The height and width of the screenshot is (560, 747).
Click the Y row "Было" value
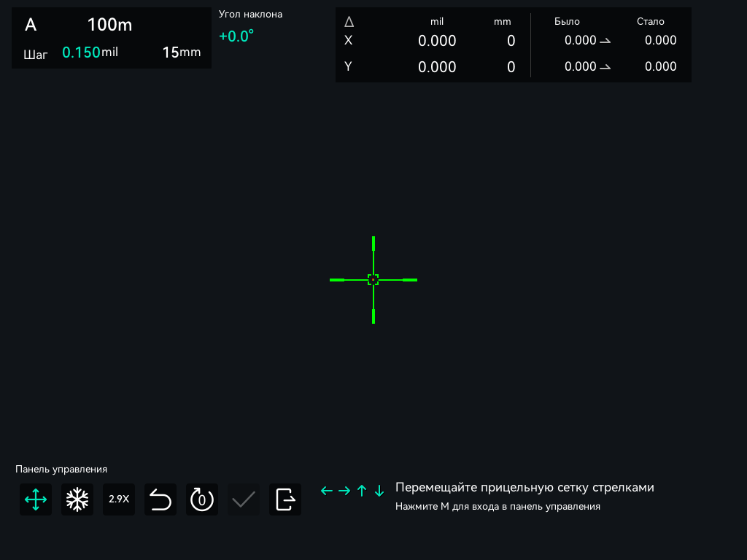pos(581,66)
